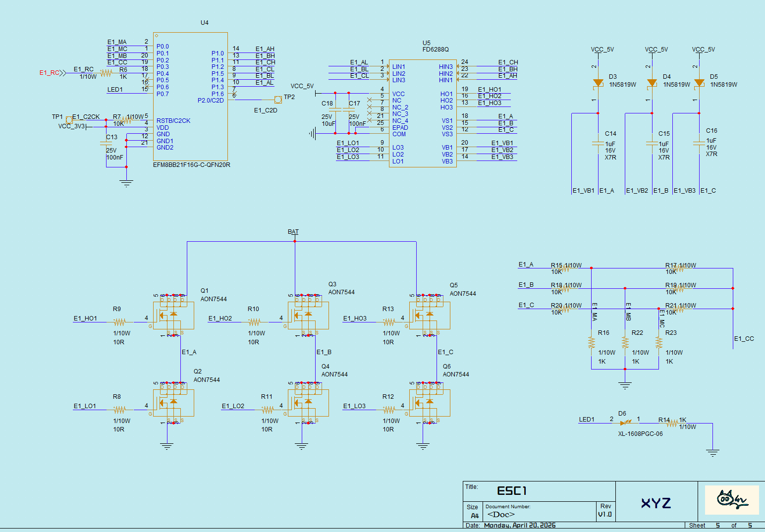Image resolution: width=765 pixels, height=532 pixels.
Task: Select the D6 LED symbol
Action: [x=626, y=423]
